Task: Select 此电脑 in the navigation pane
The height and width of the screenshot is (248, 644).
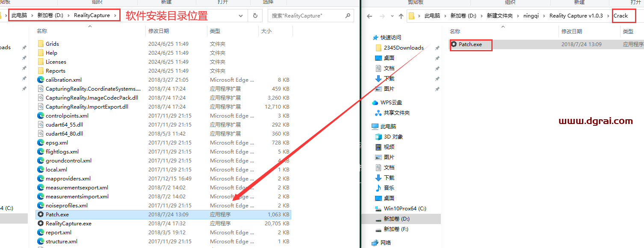Action: [x=388, y=126]
